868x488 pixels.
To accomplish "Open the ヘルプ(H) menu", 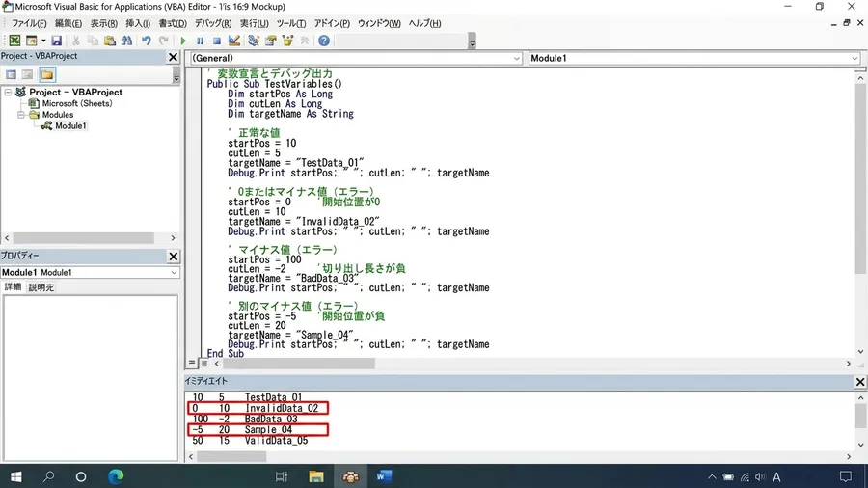I will (x=424, y=23).
